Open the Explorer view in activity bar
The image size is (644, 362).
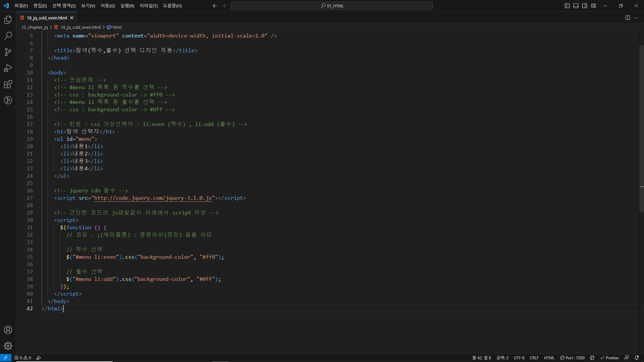8,20
